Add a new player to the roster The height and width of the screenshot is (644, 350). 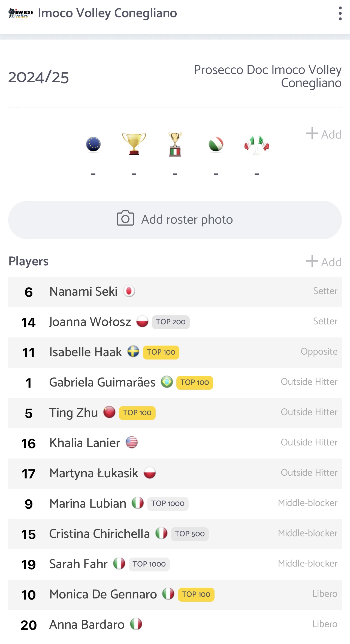[x=324, y=262]
